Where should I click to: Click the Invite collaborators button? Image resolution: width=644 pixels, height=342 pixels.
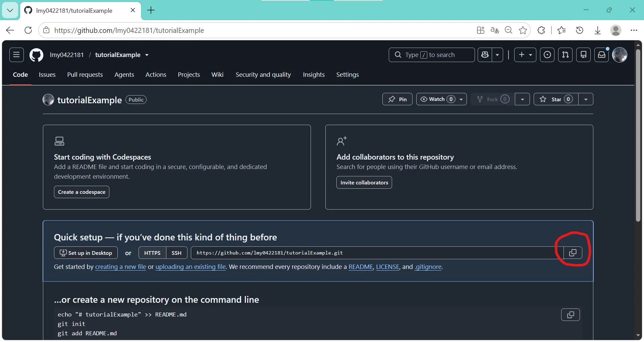(x=364, y=183)
